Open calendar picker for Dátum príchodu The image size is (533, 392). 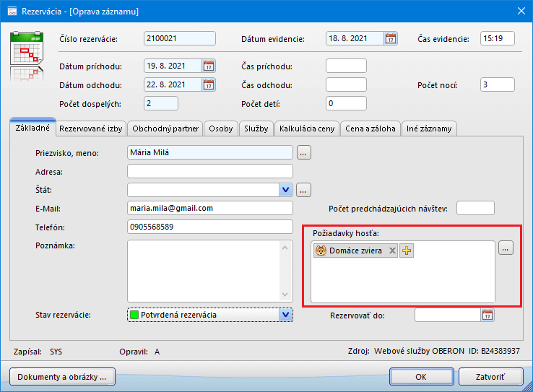209,66
